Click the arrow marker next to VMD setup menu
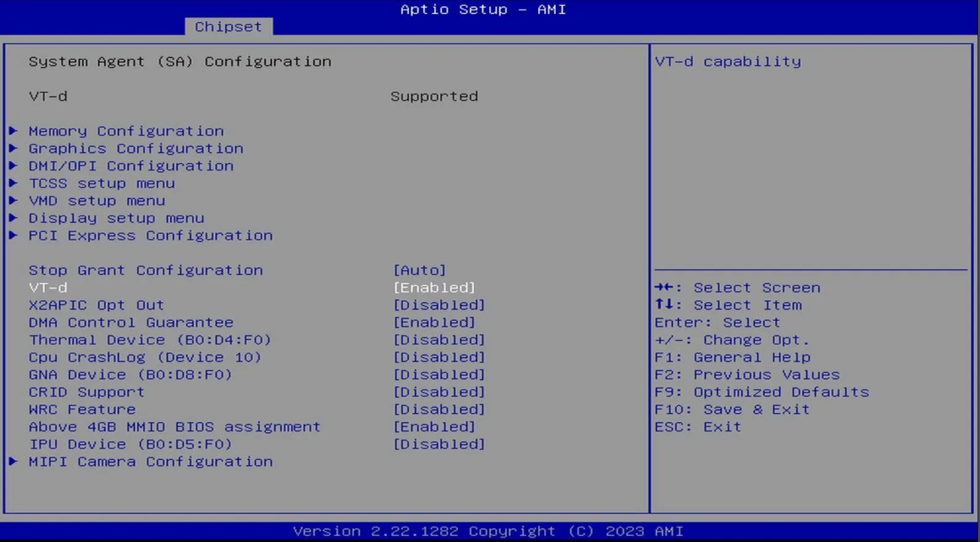 point(13,200)
